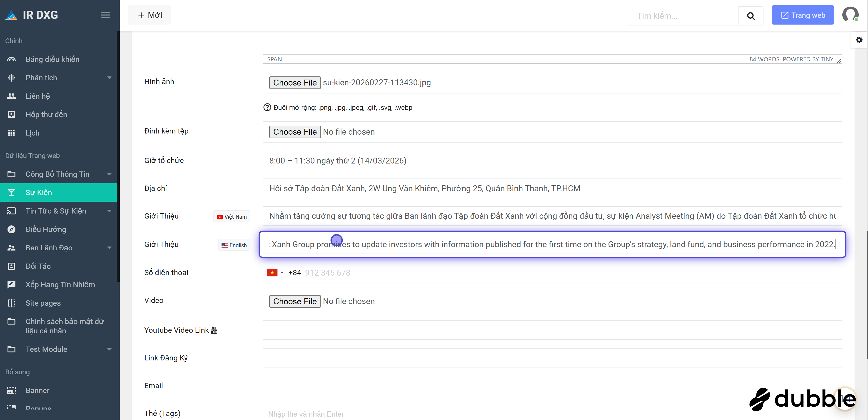Click the Đối Tác contact card icon
The width and height of the screenshot is (868, 420).
(x=11, y=266)
